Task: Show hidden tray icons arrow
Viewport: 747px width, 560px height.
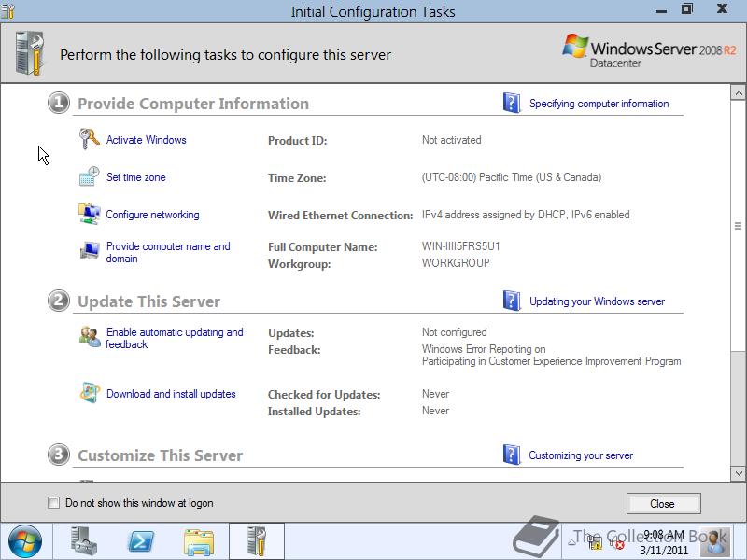Action: [x=572, y=542]
